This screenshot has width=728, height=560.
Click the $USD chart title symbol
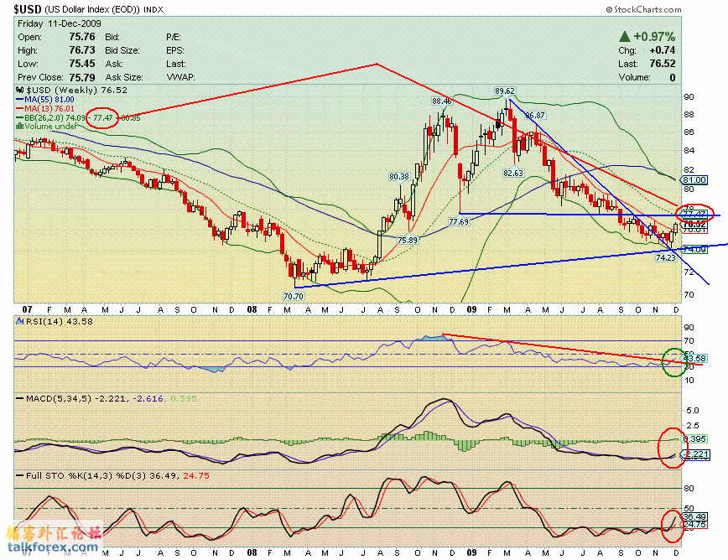click(28, 9)
